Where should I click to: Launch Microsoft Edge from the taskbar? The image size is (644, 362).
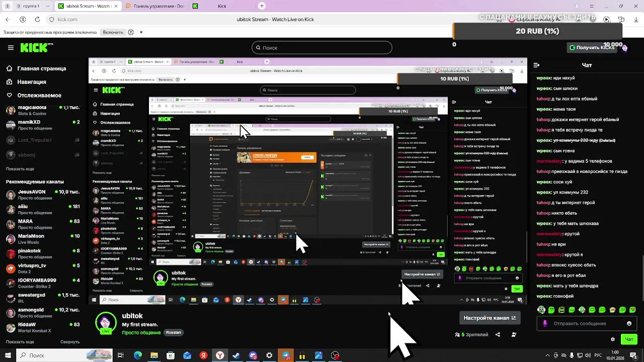(x=137, y=355)
